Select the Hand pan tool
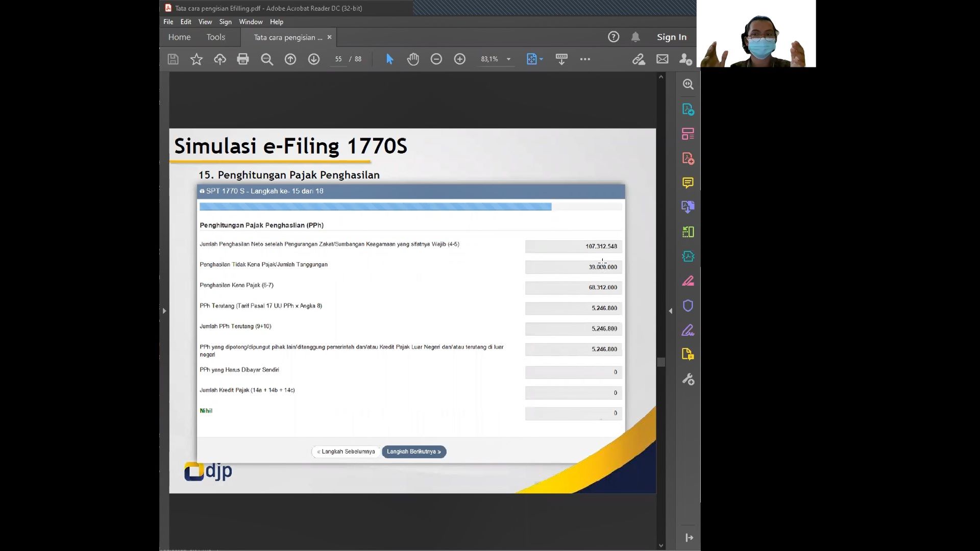The height and width of the screenshot is (551, 980). point(413,59)
